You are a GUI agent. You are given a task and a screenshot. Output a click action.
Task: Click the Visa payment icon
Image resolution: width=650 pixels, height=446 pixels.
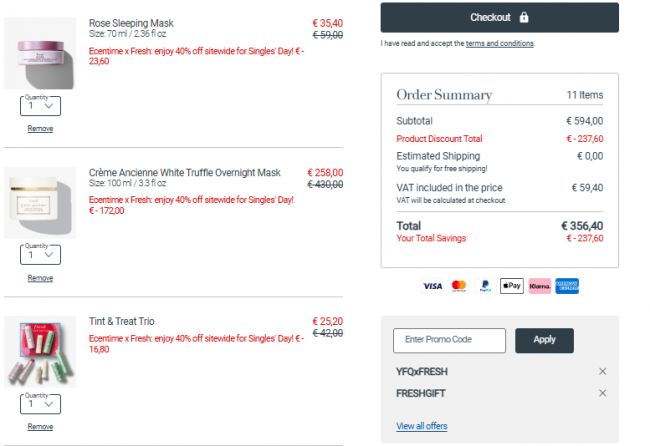(x=432, y=286)
